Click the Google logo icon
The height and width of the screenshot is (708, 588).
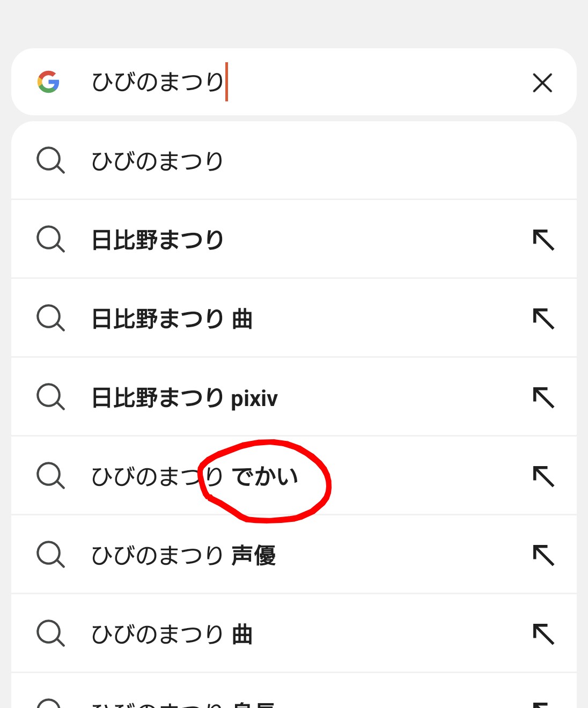[48, 82]
